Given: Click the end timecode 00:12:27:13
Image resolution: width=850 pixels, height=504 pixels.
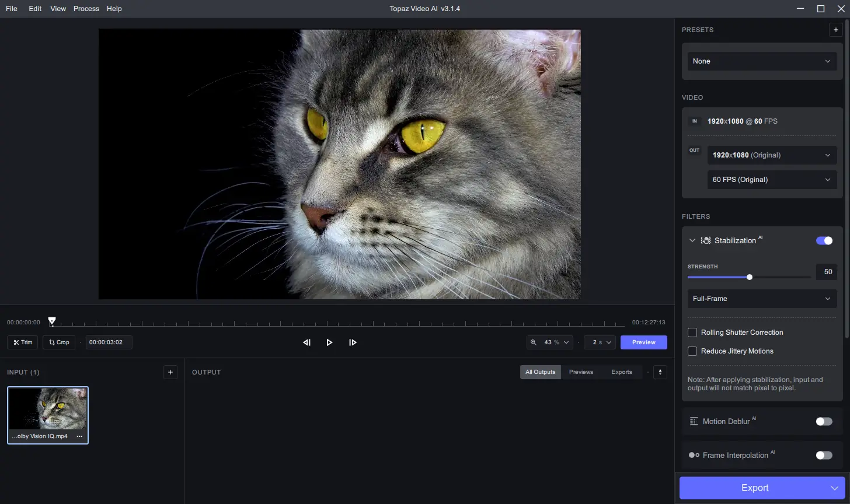Looking at the screenshot, I should tap(649, 322).
